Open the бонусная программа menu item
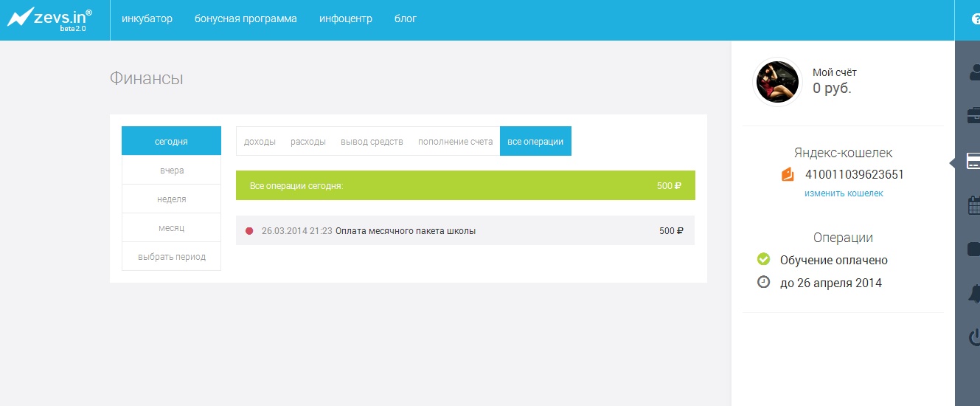This screenshot has height=406, width=980. (246, 18)
